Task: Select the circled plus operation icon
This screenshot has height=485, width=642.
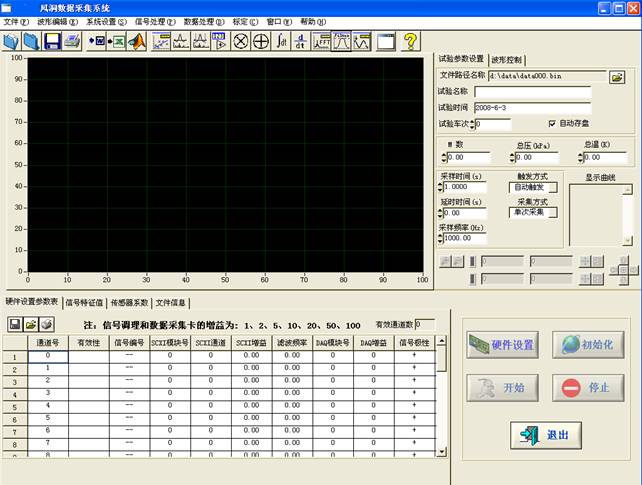Action: pyautogui.click(x=261, y=41)
